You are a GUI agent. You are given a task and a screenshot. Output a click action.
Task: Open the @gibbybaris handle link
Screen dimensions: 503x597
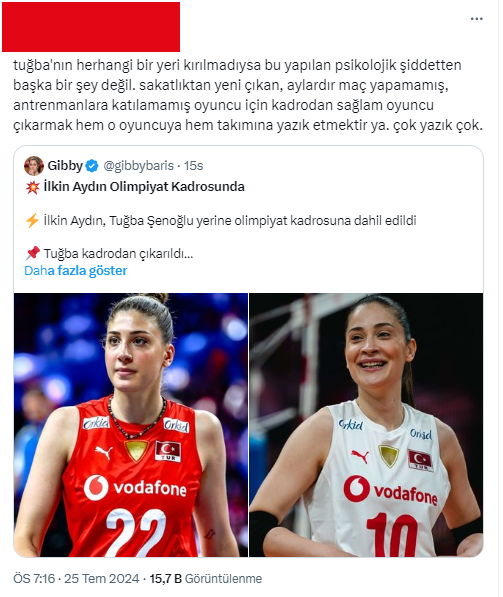(139, 166)
